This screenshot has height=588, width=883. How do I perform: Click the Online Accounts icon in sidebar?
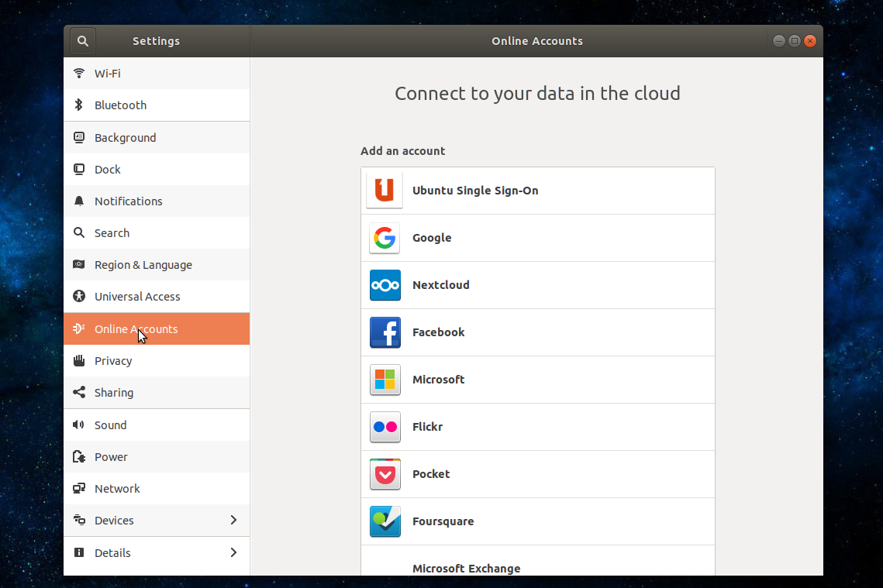(79, 328)
